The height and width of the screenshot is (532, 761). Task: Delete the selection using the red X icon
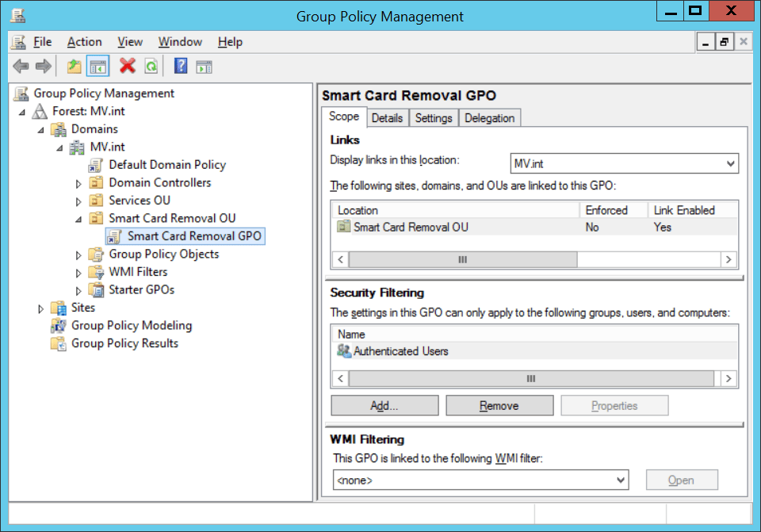[x=127, y=66]
